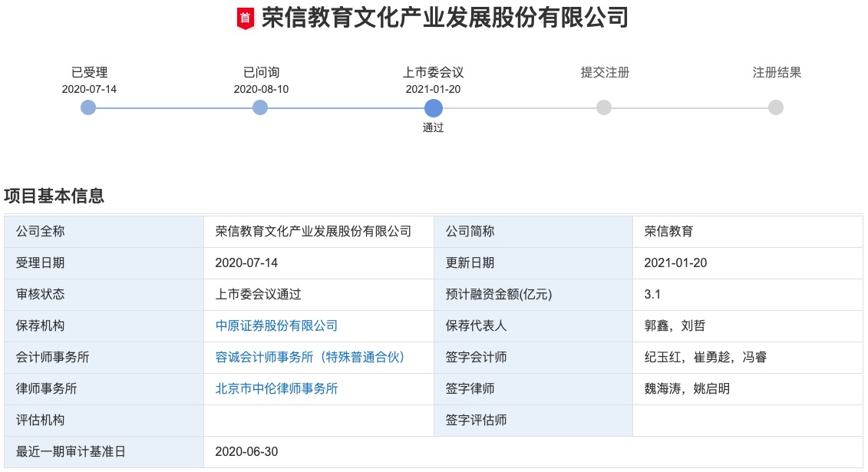Click the 会计师事务所 label cell

(x=104, y=357)
